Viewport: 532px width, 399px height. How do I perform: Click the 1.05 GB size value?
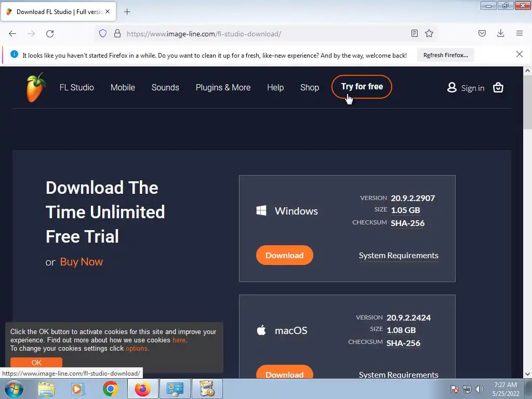(x=405, y=210)
